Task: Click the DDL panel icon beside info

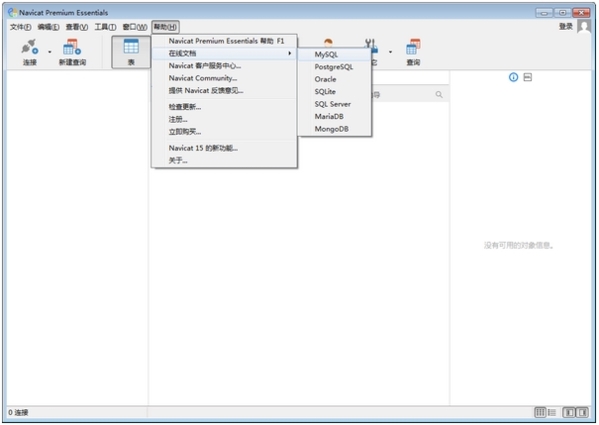Action: pyautogui.click(x=528, y=78)
